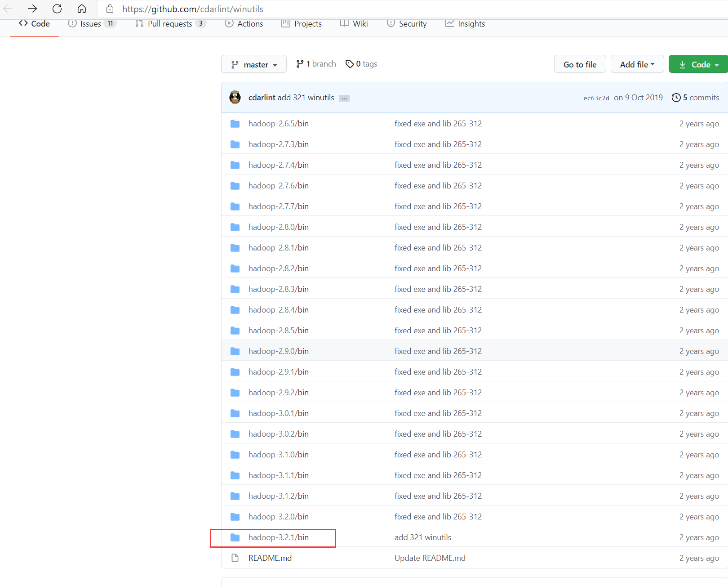Click the file icon next to README.md
Image resolution: width=728 pixels, height=586 pixels.
point(235,558)
